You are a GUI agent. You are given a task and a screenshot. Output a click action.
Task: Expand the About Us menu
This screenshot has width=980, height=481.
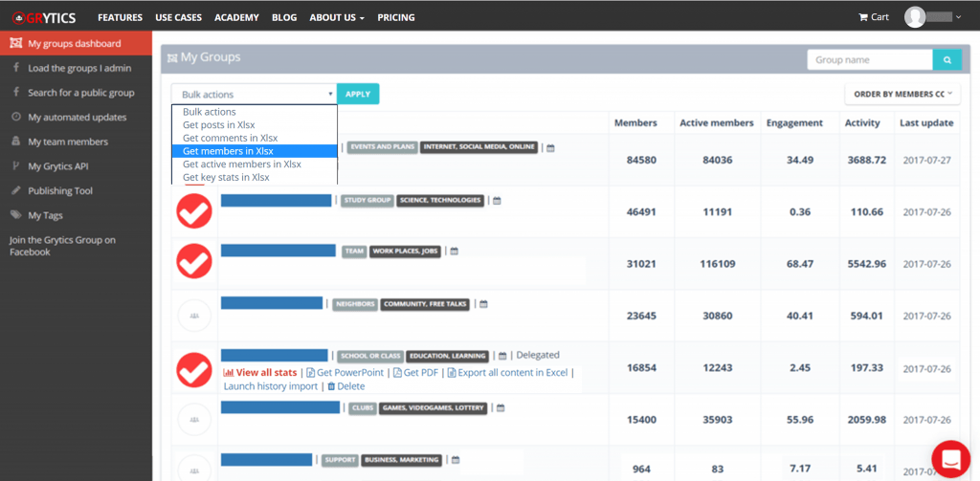click(336, 17)
